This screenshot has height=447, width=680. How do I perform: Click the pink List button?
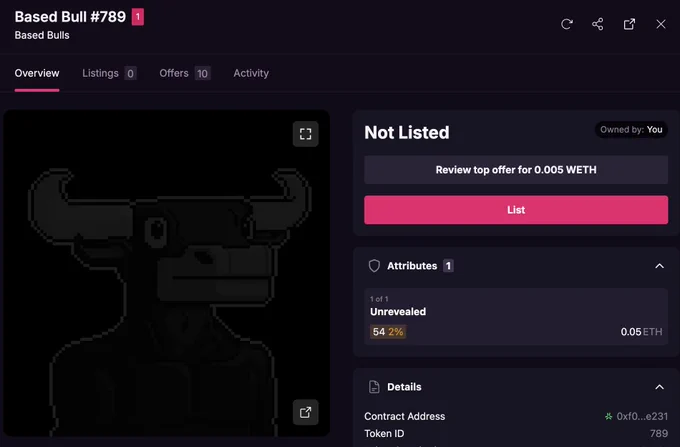(x=516, y=210)
